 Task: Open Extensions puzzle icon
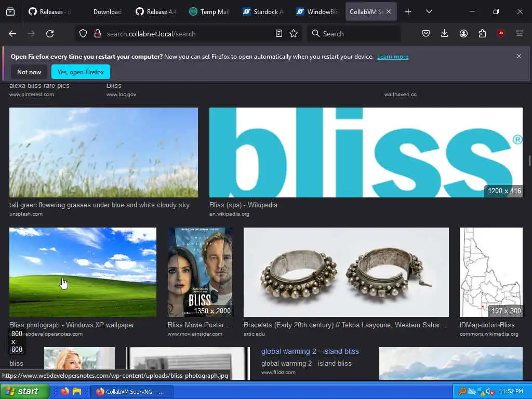482,33
